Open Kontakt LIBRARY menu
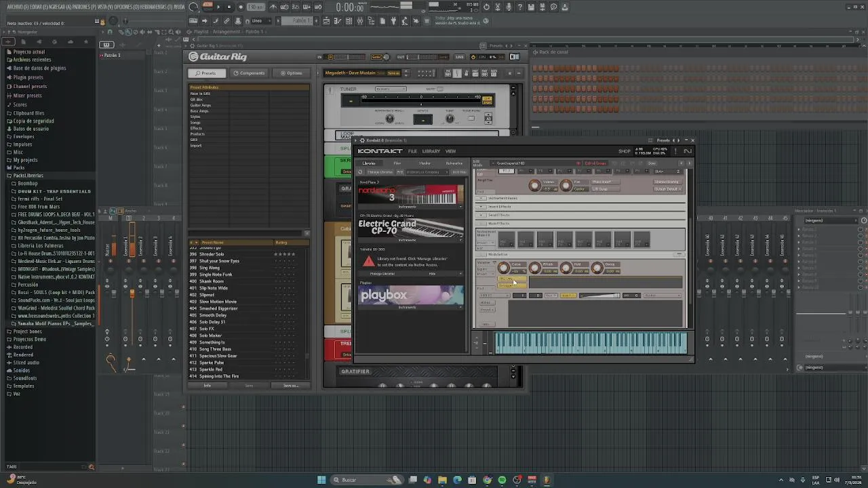868x488 pixels. 431,151
